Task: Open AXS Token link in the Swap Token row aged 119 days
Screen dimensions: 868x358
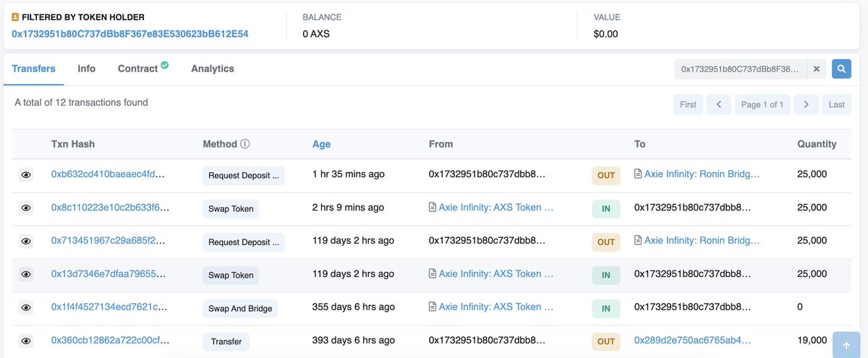Action: tap(496, 274)
